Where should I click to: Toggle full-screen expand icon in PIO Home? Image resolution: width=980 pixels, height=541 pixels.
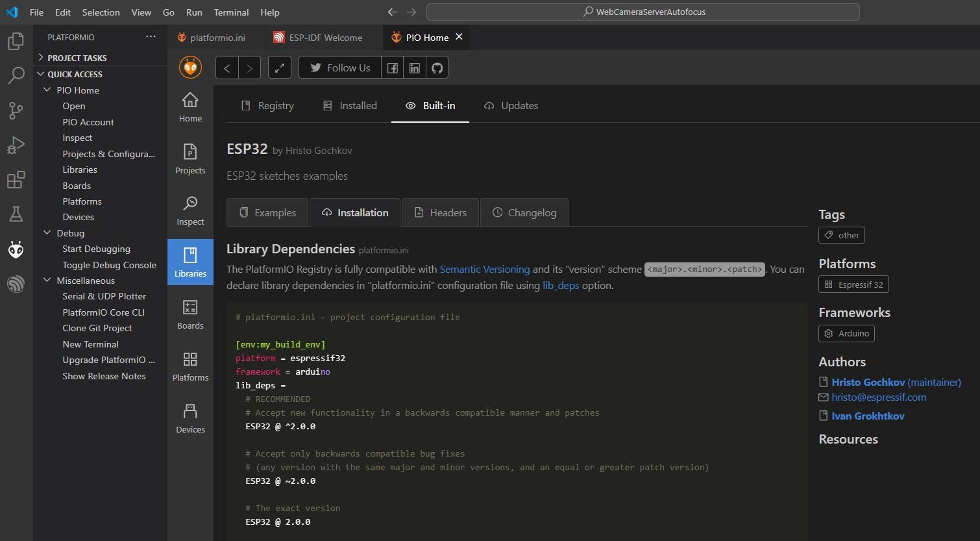pos(280,68)
